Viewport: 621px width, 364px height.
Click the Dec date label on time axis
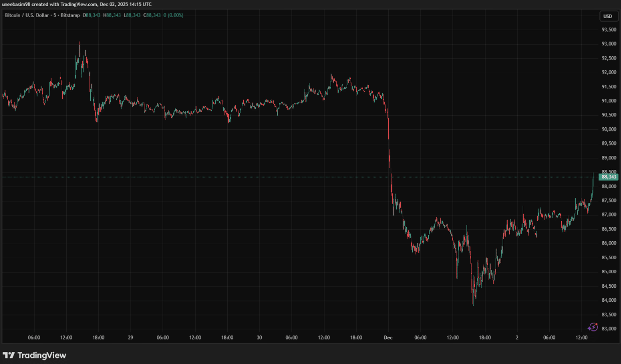point(388,338)
